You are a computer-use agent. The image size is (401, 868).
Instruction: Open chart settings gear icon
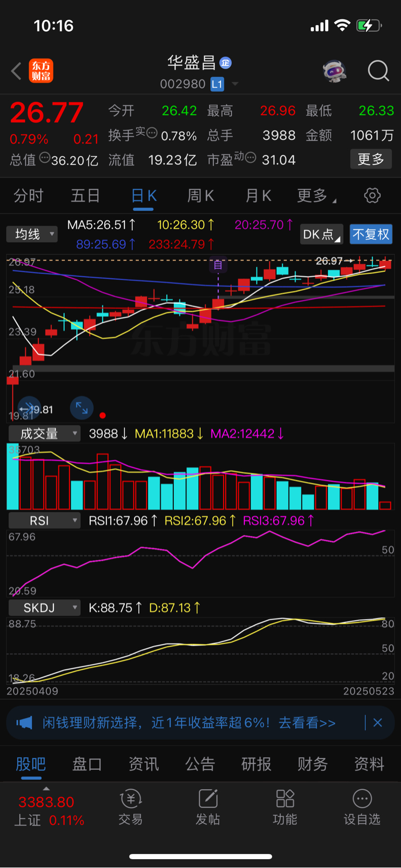pyautogui.click(x=372, y=196)
